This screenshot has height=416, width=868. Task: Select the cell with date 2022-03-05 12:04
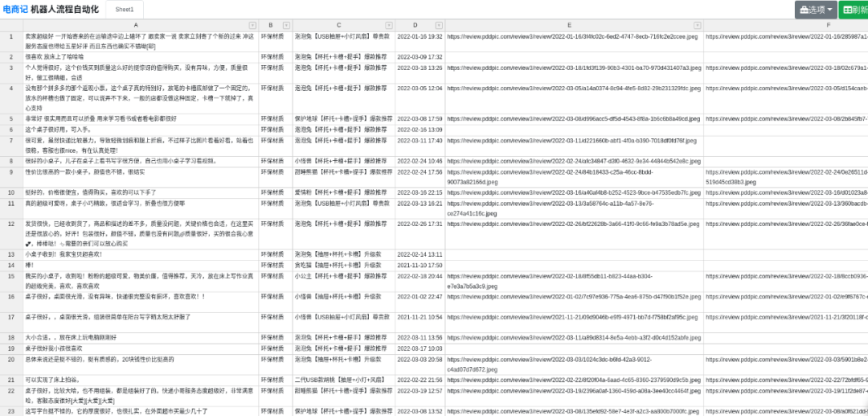(x=420, y=98)
